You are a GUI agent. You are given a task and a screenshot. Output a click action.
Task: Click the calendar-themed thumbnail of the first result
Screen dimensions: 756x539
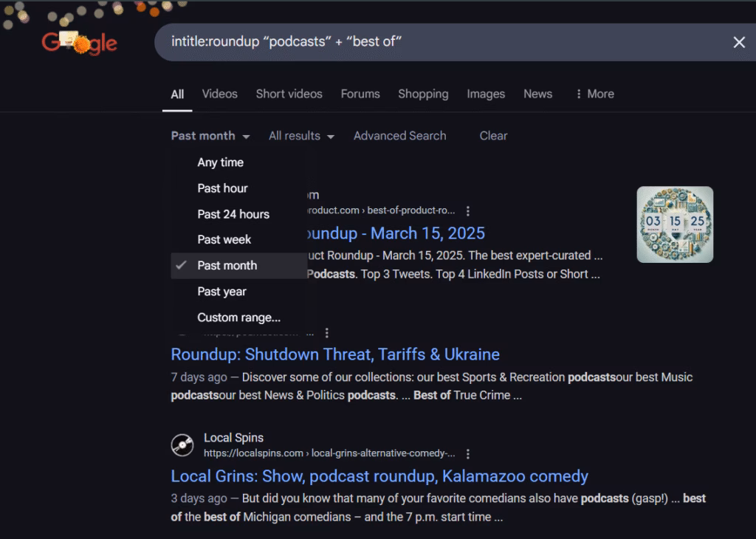click(674, 224)
